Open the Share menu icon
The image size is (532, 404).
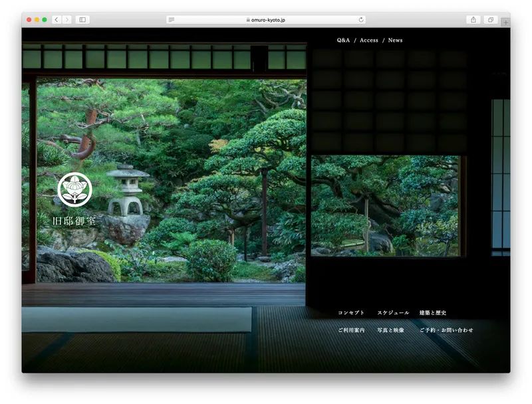pos(473,20)
